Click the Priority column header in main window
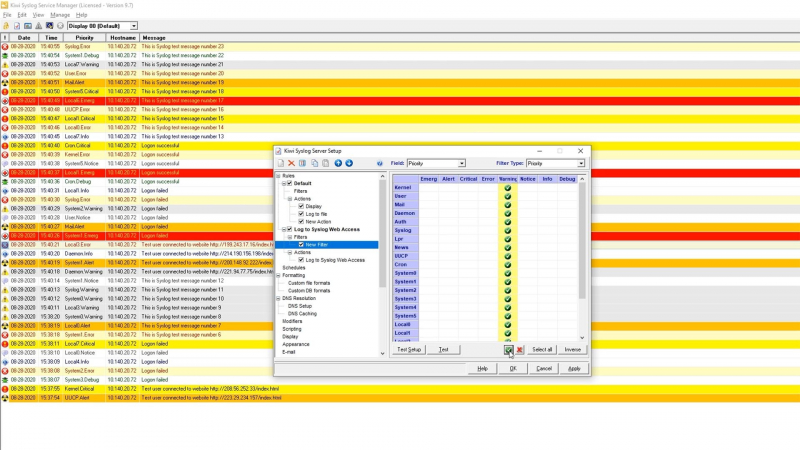This screenshot has width=800, height=450. pos(84,38)
